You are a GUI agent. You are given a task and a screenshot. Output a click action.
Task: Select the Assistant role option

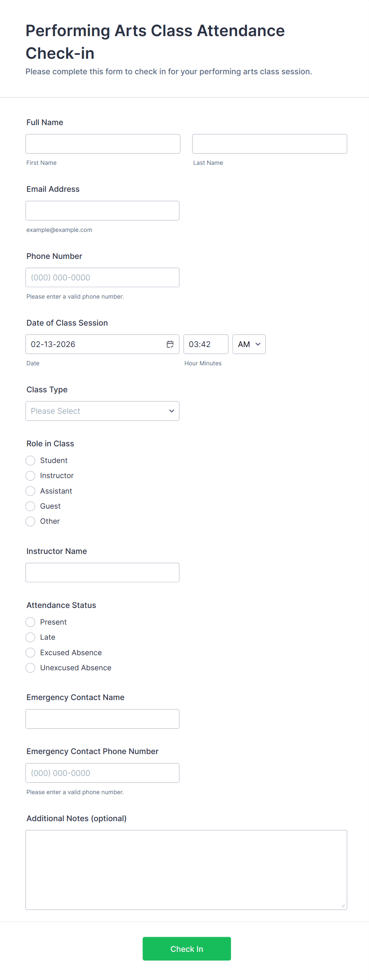click(31, 491)
